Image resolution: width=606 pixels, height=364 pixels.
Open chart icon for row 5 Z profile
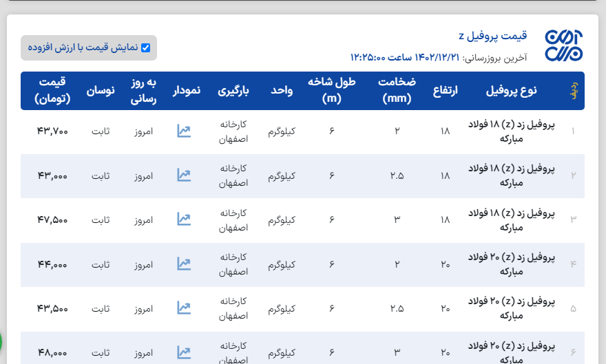pyautogui.click(x=183, y=307)
